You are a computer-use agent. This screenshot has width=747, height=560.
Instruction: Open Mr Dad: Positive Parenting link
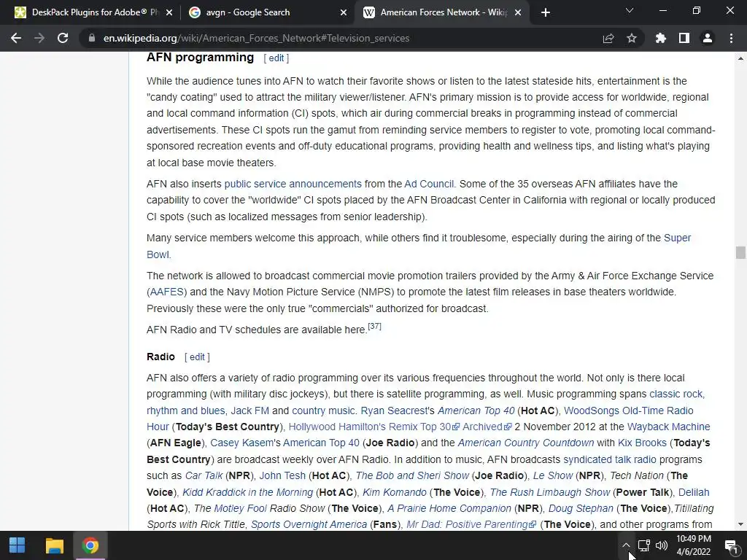[471, 525]
